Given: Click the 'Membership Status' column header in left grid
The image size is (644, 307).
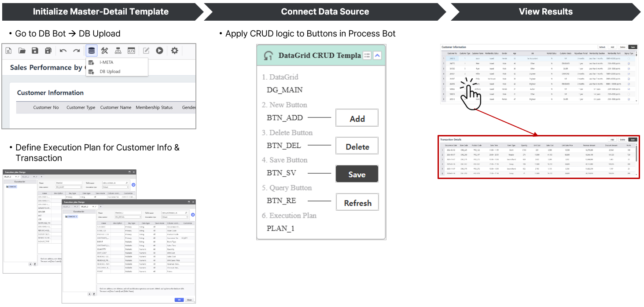Looking at the screenshot, I should tap(154, 107).
